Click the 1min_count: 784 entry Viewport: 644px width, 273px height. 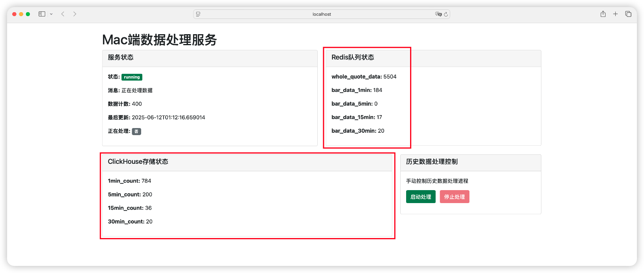click(x=129, y=181)
